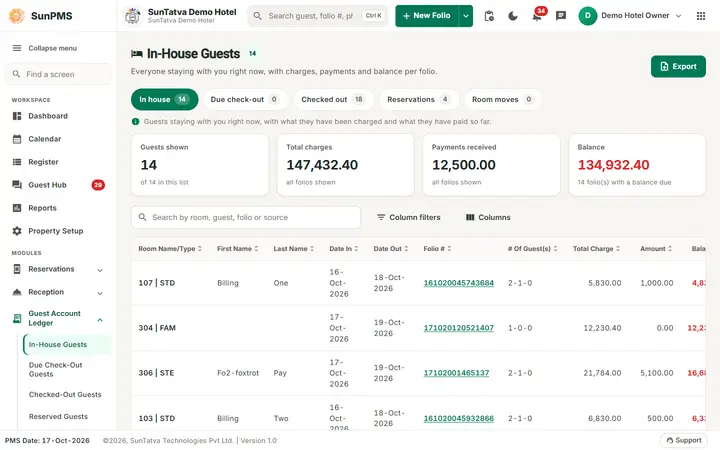Sort by First Name column

point(237,248)
